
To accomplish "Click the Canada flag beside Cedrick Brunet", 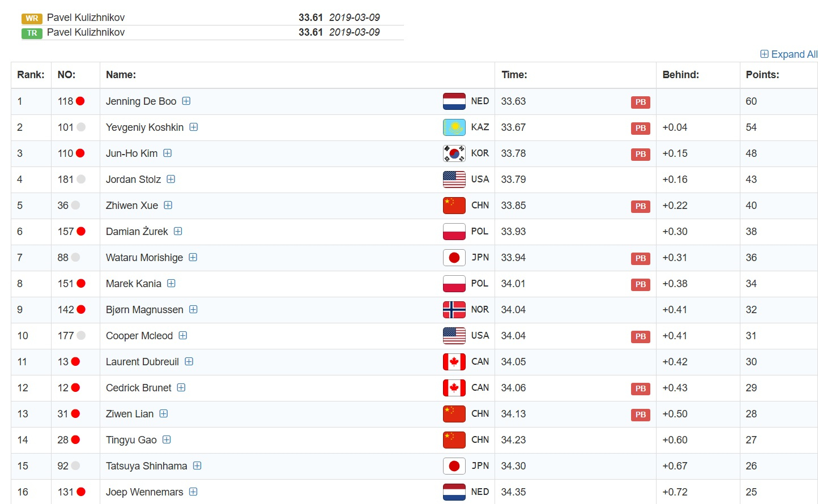I will pos(454,388).
